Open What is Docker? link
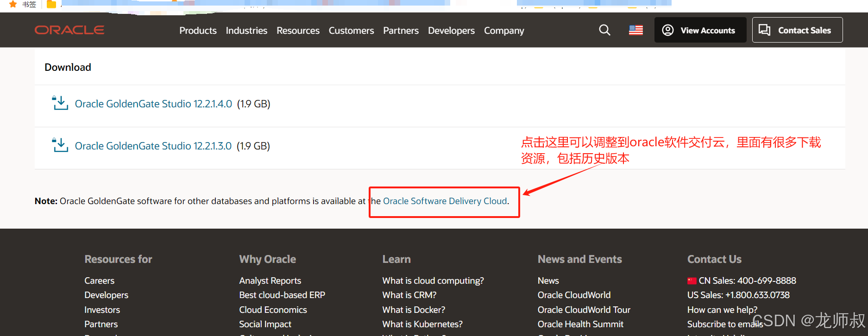 (414, 310)
